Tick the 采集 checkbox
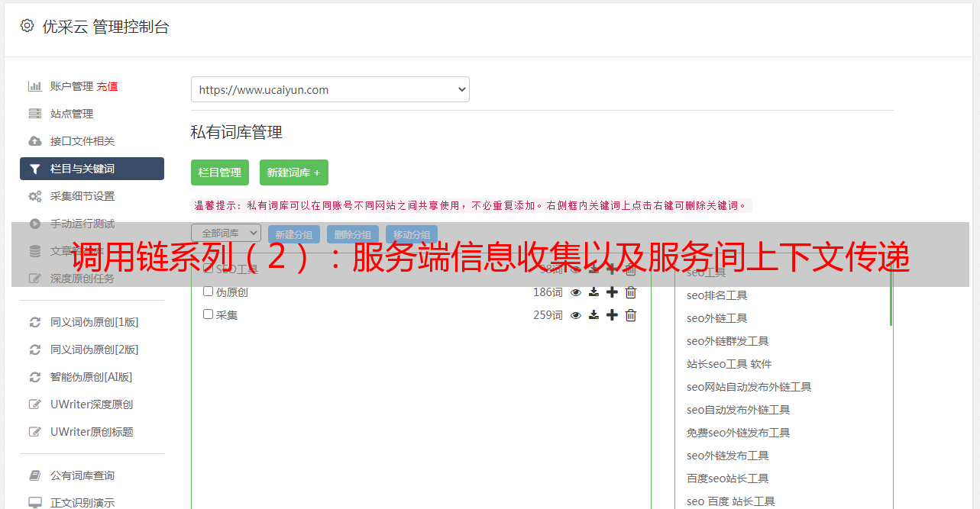 tap(208, 314)
